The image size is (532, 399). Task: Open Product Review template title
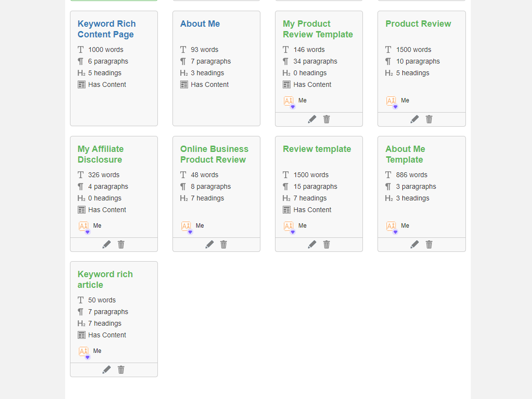418,24
